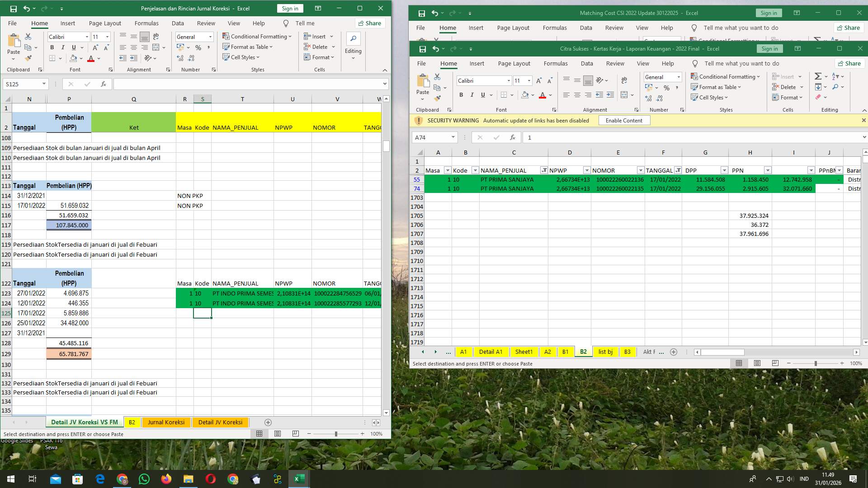Open WhatsApp from the taskbar
Image resolution: width=868 pixels, height=488 pixels.
[x=144, y=479]
